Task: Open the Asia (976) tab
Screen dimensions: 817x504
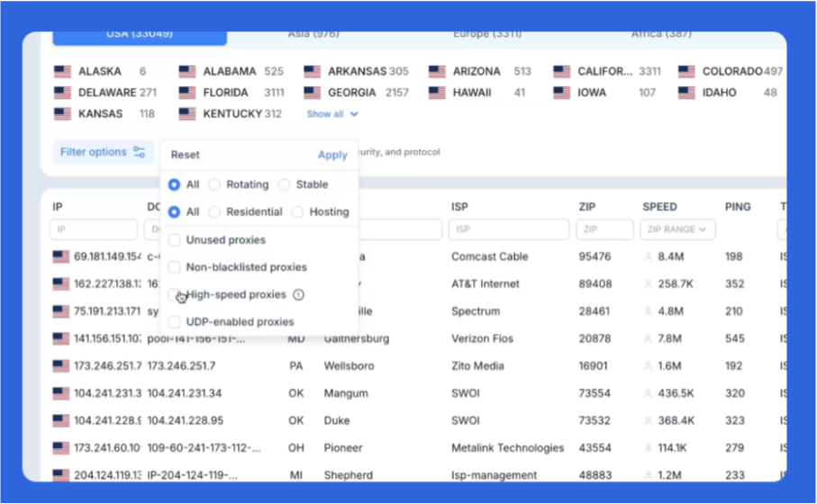Action: [313, 34]
